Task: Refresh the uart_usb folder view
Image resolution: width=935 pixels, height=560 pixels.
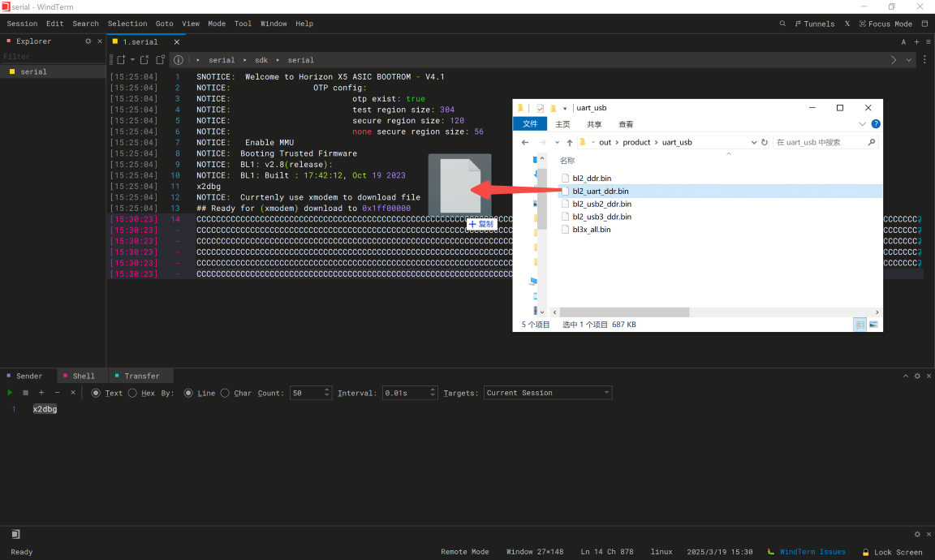Action: click(x=765, y=143)
